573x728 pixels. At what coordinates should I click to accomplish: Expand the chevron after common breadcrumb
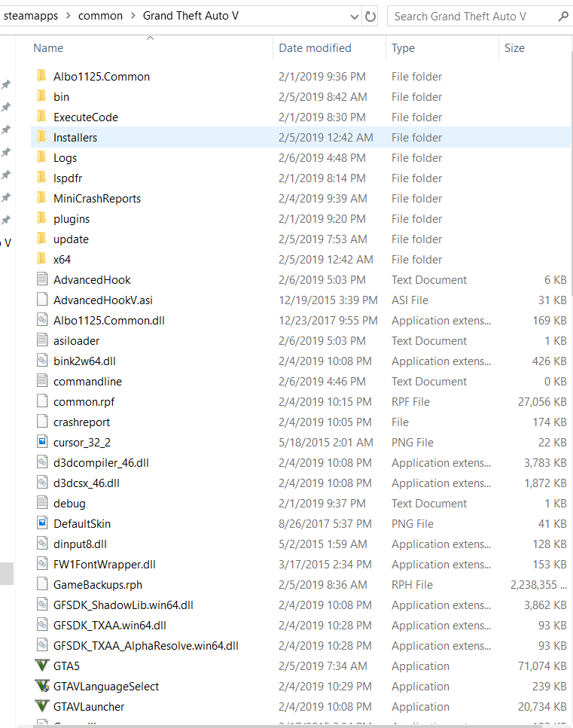coord(133,16)
